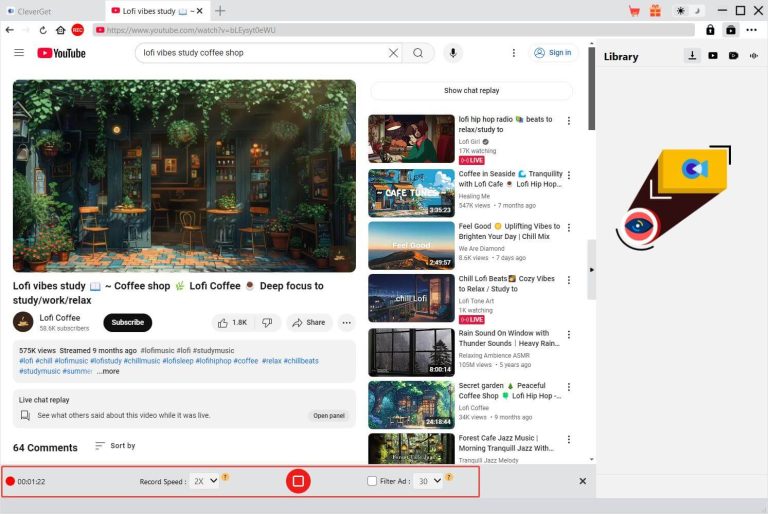Search by voice using the microphone icon

[453, 53]
